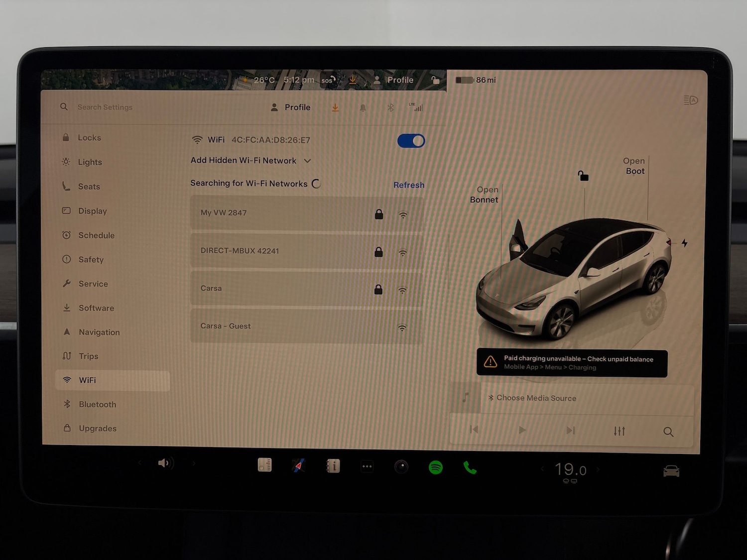
Task: Tap the lock icon on DIRECT-MBUX row
Action: [378, 252]
